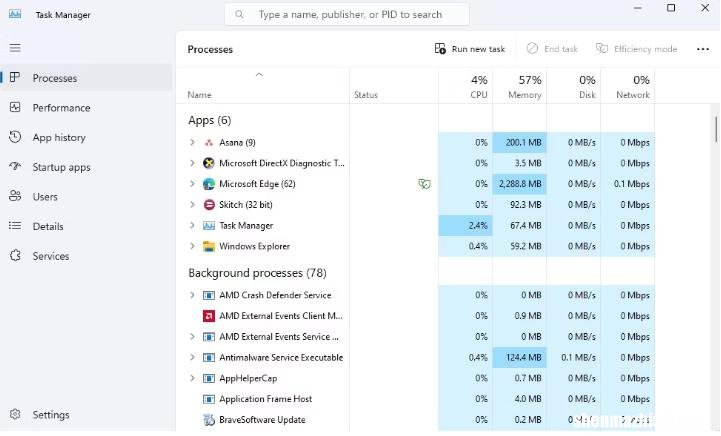Sort by the Status column header

pyautogui.click(x=394, y=86)
